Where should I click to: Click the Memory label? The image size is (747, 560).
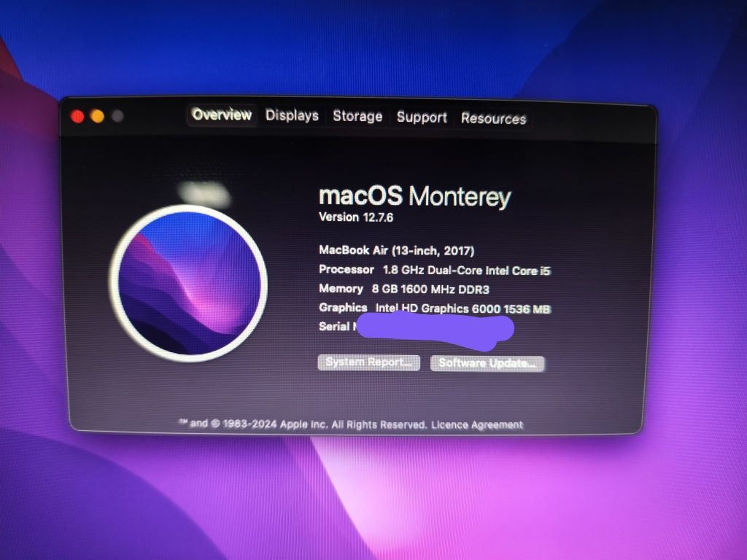pos(341,289)
